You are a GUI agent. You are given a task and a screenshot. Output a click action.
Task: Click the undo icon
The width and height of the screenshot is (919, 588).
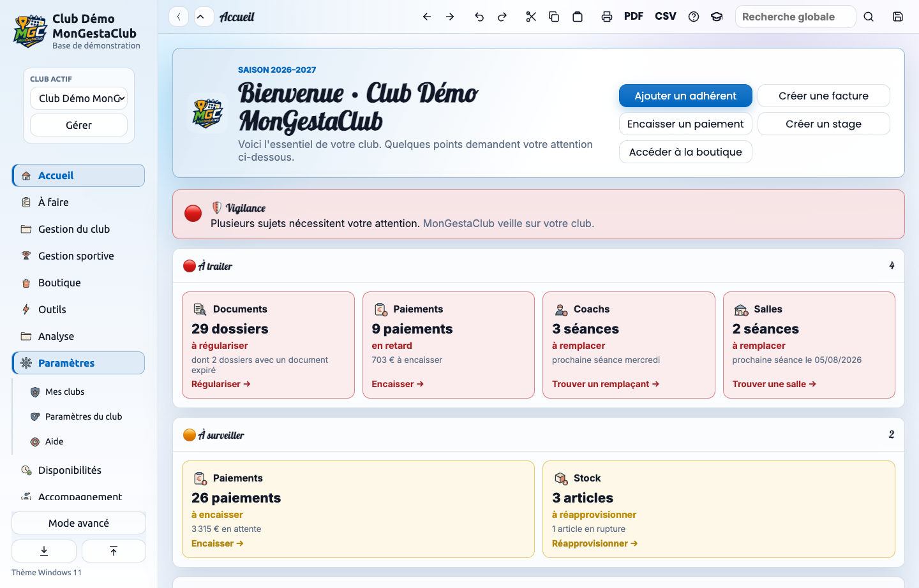coord(479,17)
